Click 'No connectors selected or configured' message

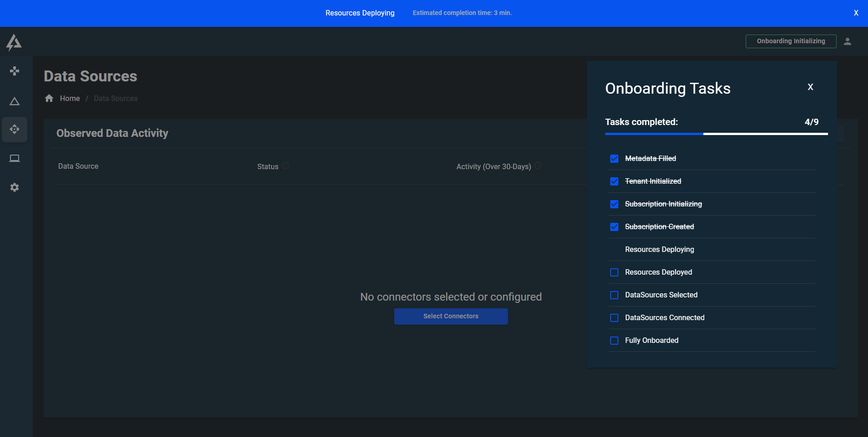click(451, 296)
